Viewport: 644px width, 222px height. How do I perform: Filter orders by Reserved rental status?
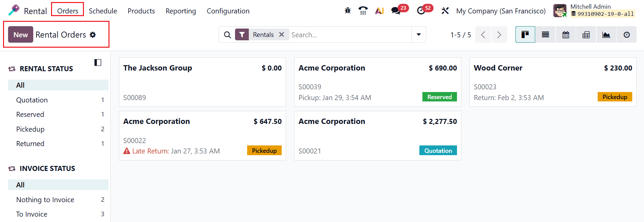point(30,114)
